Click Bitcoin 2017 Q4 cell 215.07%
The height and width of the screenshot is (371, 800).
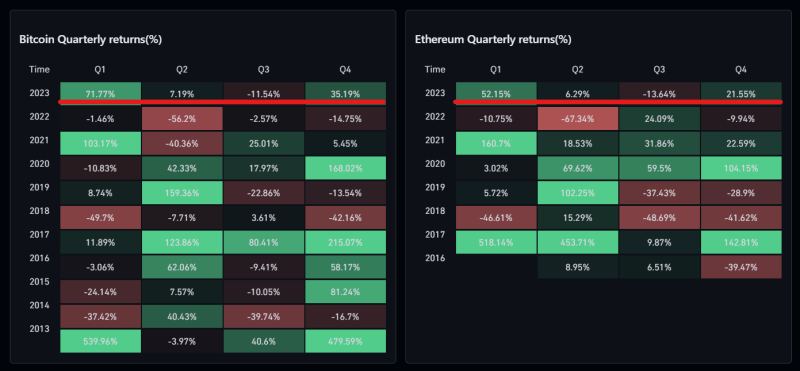pos(345,242)
